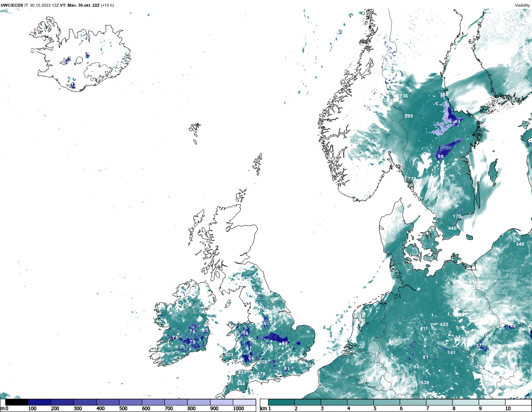The width and height of the screenshot is (532, 412).
Task: Click the 351 value over southern Norway
Action: coord(374,156)
